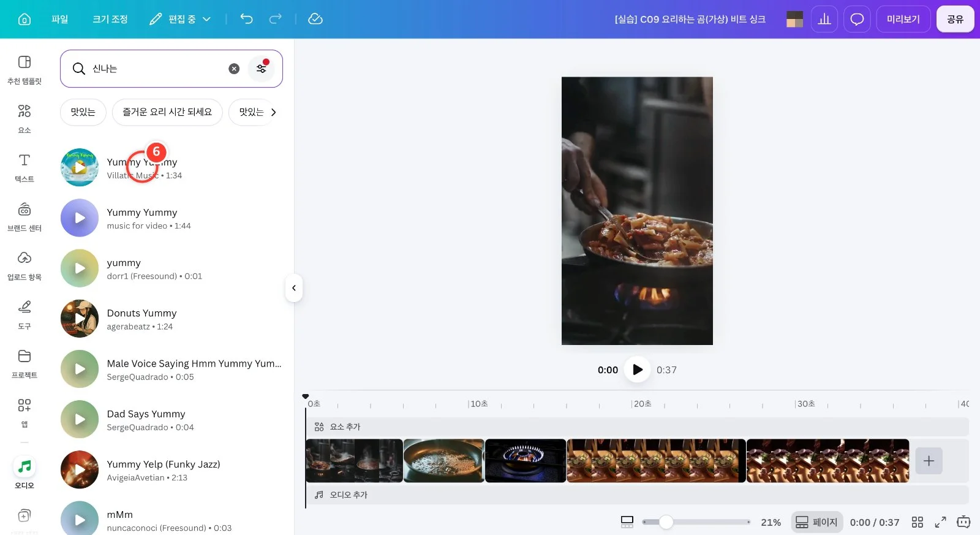Image resolution: width=980 pixels, height=535 pixels.
Task: Check the cloud save status icon
Action: 315,19
